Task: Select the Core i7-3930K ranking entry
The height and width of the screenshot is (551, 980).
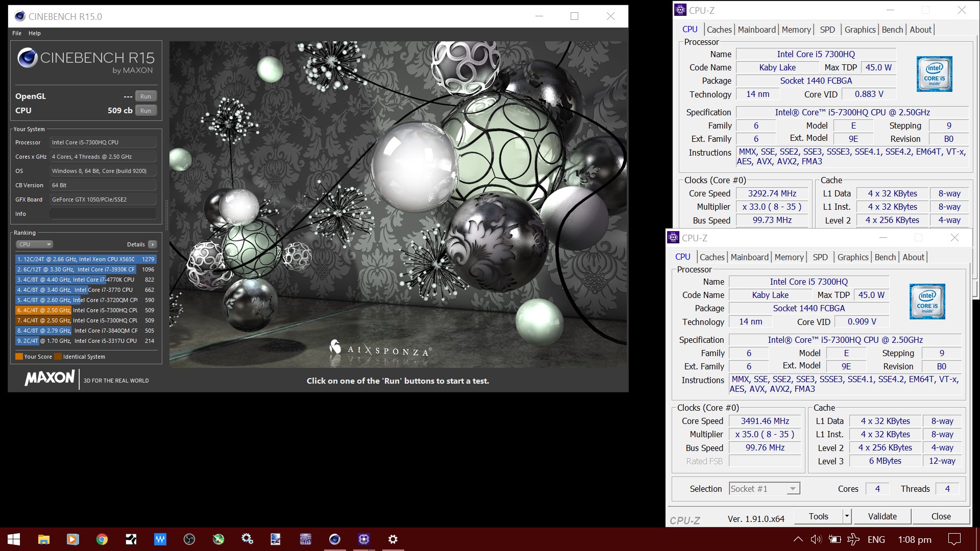Action: click(x=86, y=269)
